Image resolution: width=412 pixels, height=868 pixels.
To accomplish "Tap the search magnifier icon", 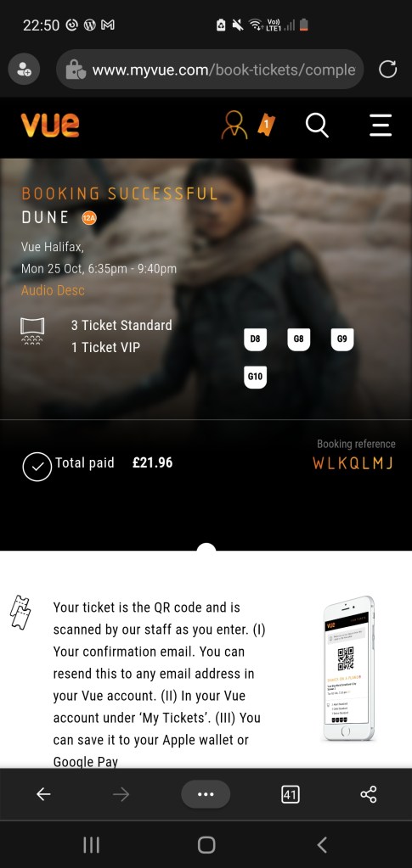I will coord(317,125).
